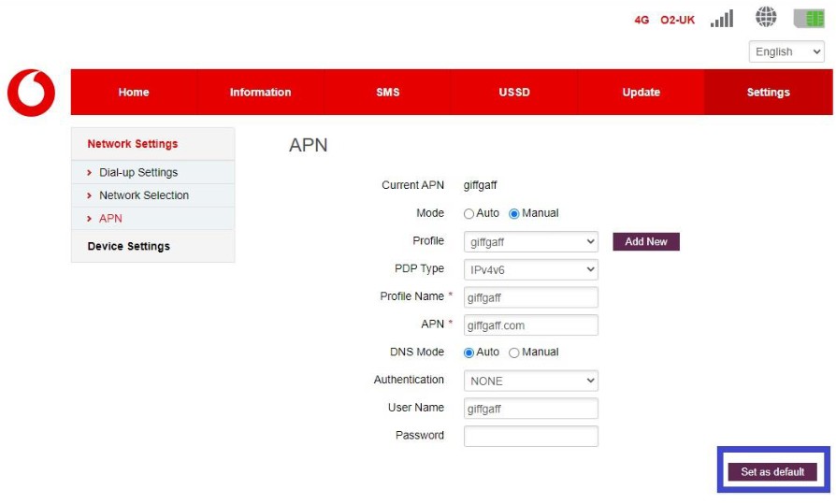Choose Auto for DNS Mode
This screenshot has width=836, height=504.
(469, 353)
